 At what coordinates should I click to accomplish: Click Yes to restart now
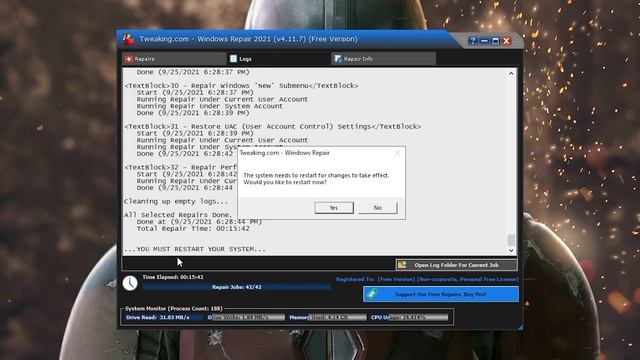(334, 208)
